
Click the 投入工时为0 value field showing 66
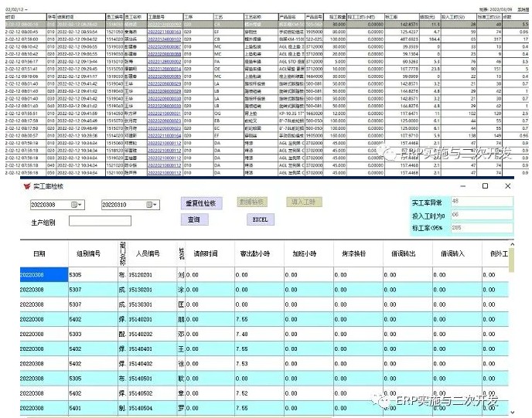pyautogui.click(x=482, y=215)
